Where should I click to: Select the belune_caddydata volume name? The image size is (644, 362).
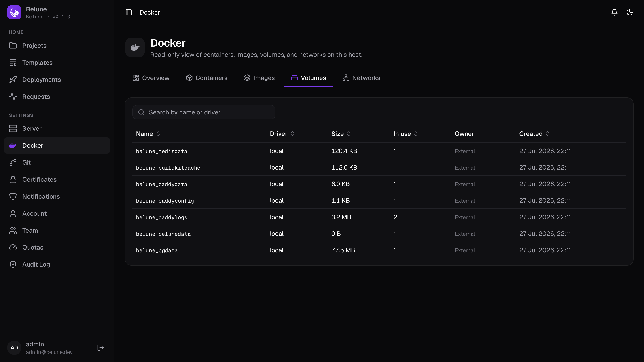point(161,184)
